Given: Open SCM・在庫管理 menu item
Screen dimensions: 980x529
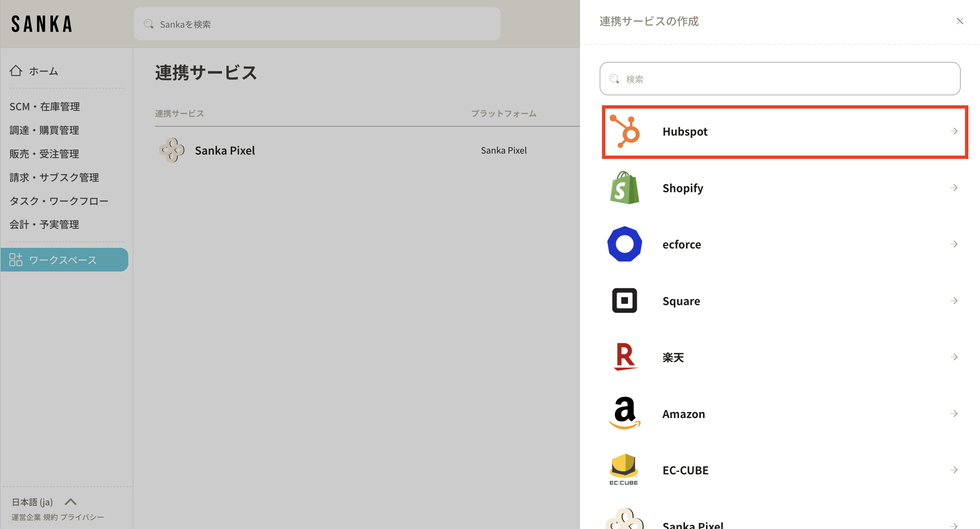Looking at the screenshot, I should coord(45,107).
